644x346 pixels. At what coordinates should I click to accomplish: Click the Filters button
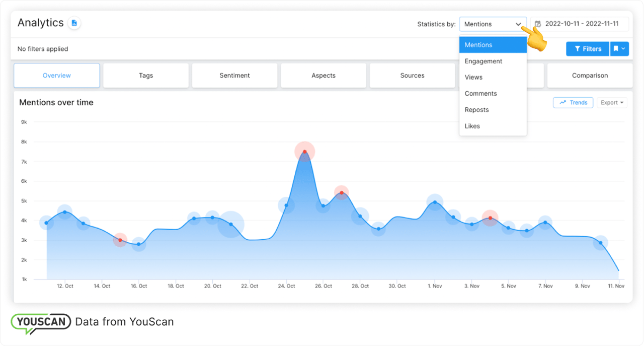(x=587, y=49)
